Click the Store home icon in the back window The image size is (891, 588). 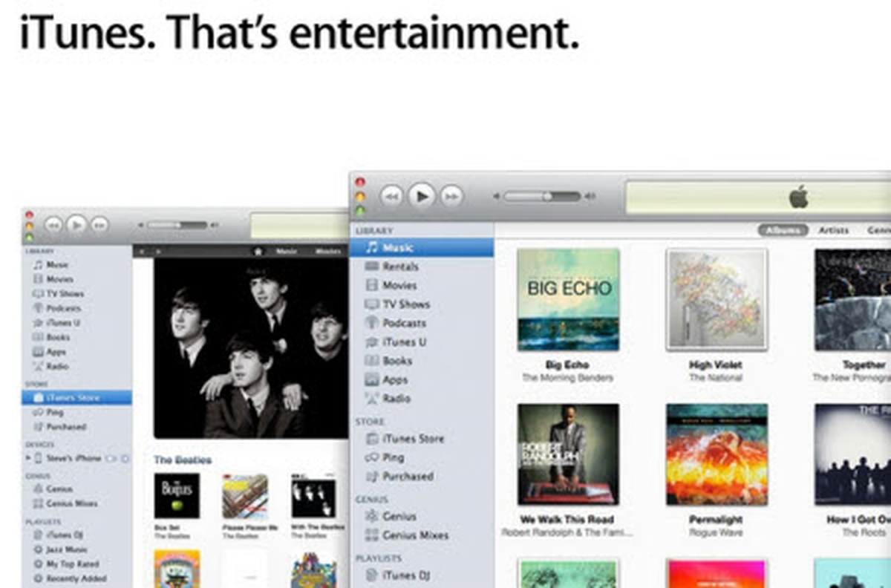pyautogui.click(x=259, y=251)
